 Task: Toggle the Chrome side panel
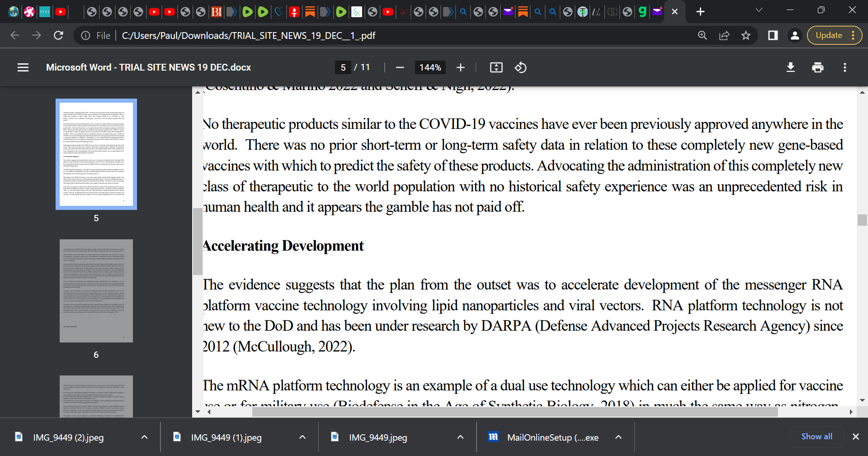tap(773, 35)
